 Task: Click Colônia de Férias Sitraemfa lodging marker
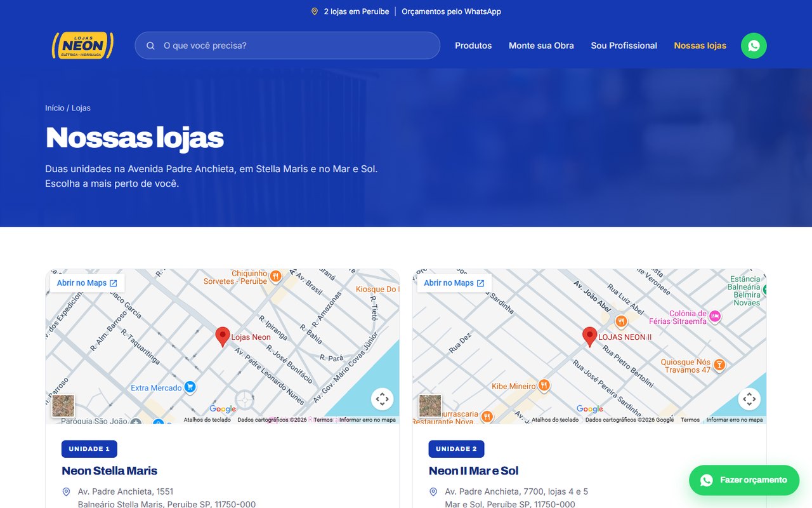(715, 316)
